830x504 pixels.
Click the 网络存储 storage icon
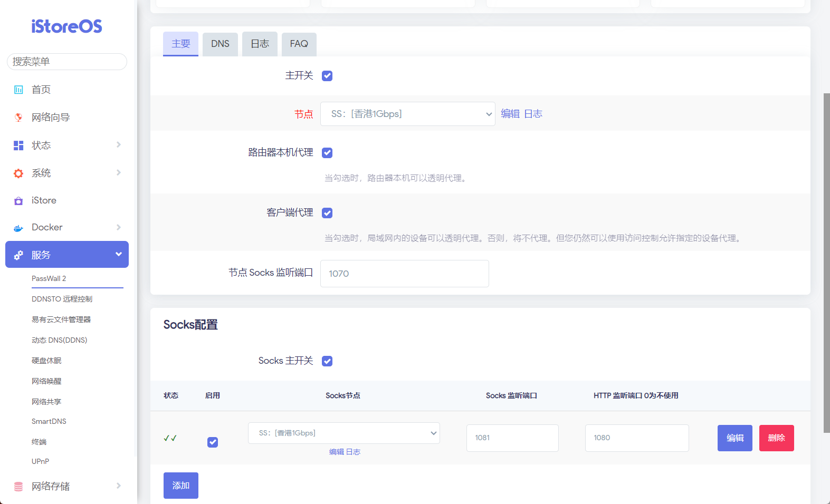click(x=18, y=487)
